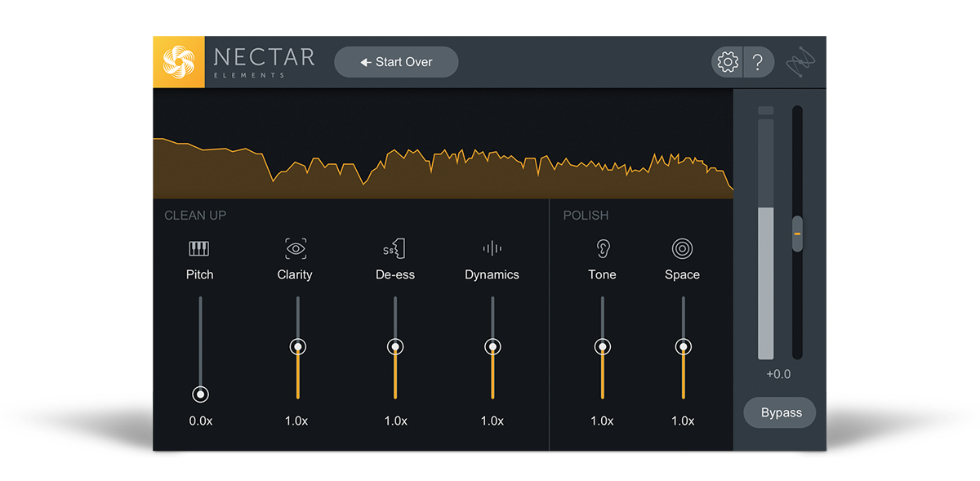The width and height of the screenshot is (980, 481).
Task: Open settings with the gear icon
Action: tap(727, 62)
